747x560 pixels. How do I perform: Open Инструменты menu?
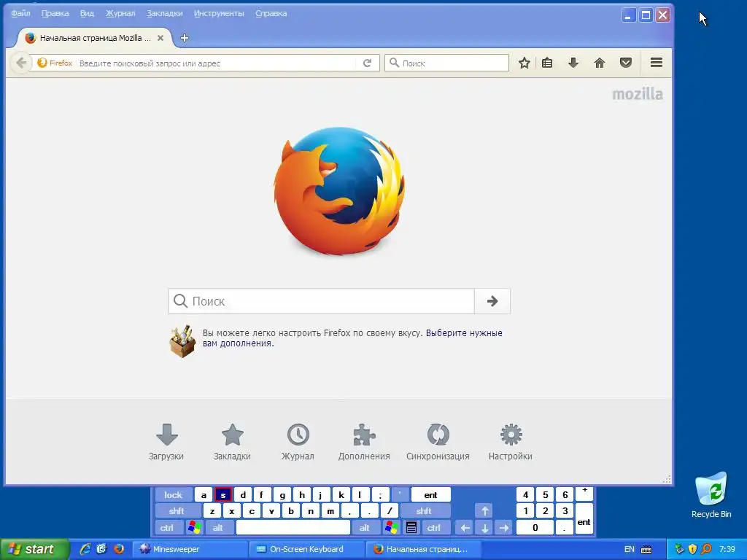(x=219, y=13)
